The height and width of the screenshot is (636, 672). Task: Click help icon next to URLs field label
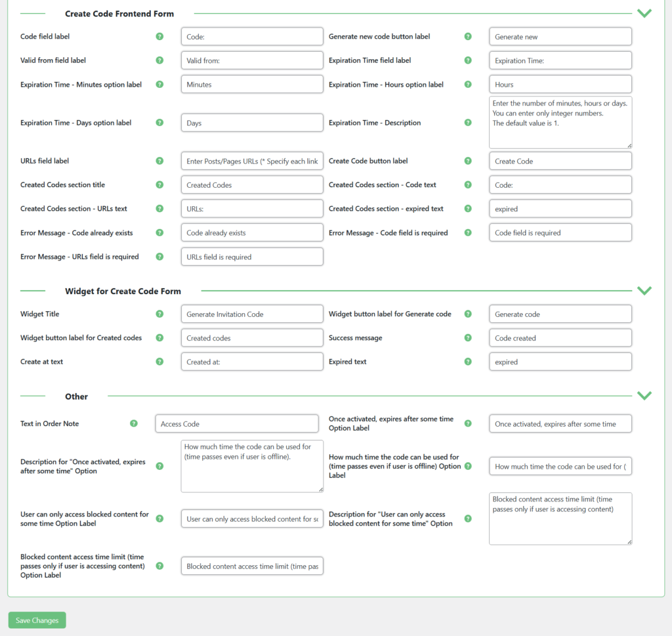coord(159,161)
